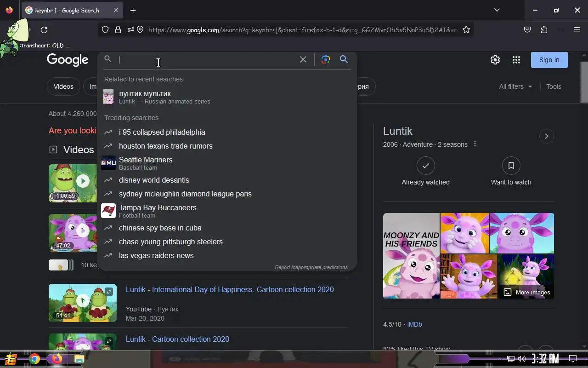The width and height of the screenshot is (588, 368).
Task: Open the Tools option
Action: [x=554, y=86]
